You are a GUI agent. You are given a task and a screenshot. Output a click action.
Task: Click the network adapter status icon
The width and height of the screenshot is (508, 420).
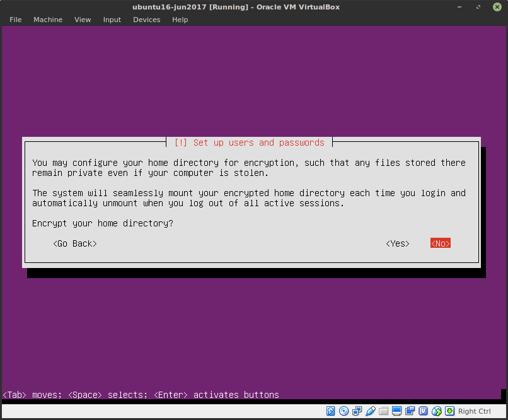pyautogui.click(x=357, y=411)
